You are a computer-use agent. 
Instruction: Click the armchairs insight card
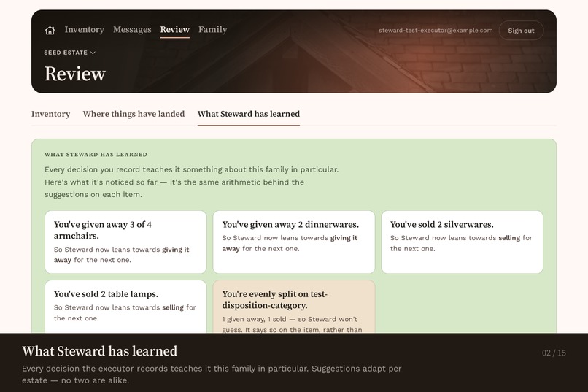pyautogui.click(x=125, y=242)
